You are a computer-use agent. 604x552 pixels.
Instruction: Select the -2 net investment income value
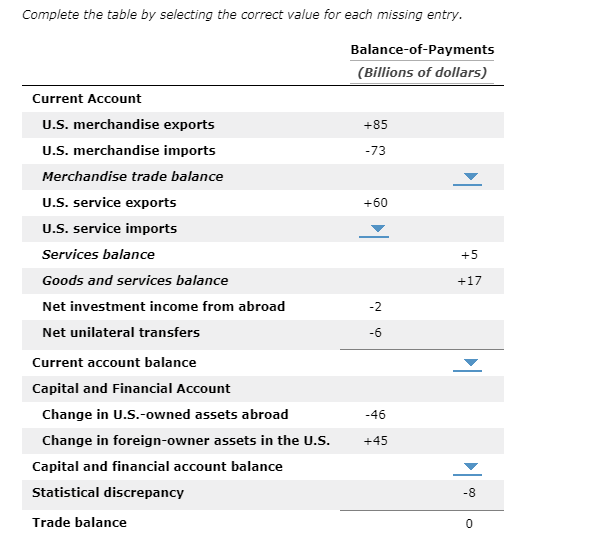click(x=376, y=307)
